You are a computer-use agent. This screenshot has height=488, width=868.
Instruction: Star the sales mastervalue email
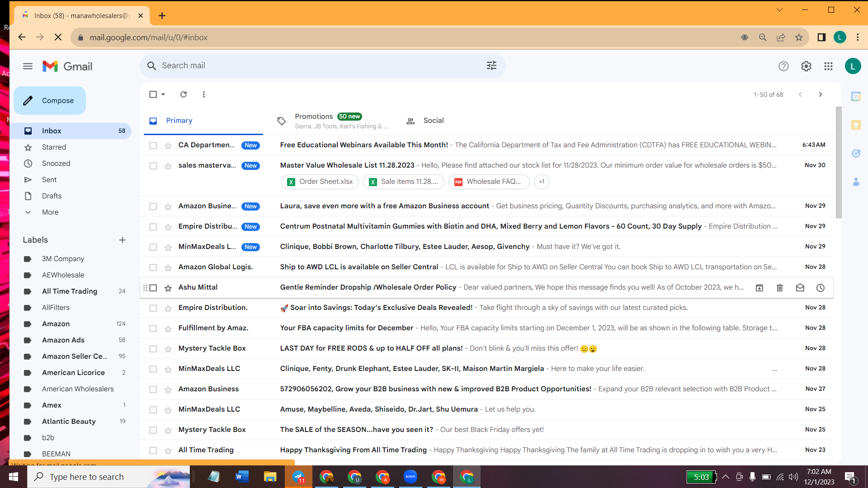pyautogui.click(x=168, y=166)
